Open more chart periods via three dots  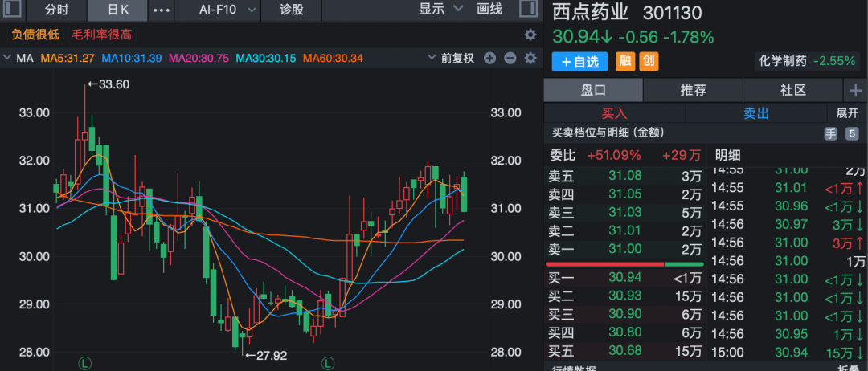point(162,10)
